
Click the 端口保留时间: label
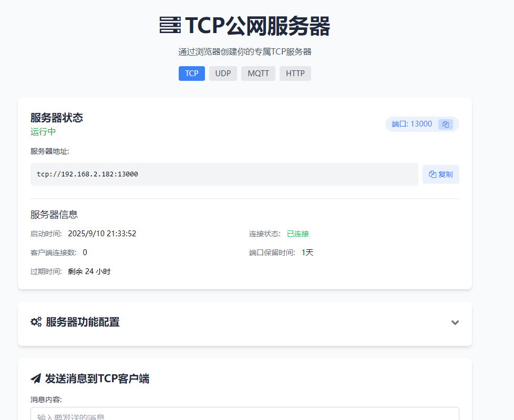(272, 253)
